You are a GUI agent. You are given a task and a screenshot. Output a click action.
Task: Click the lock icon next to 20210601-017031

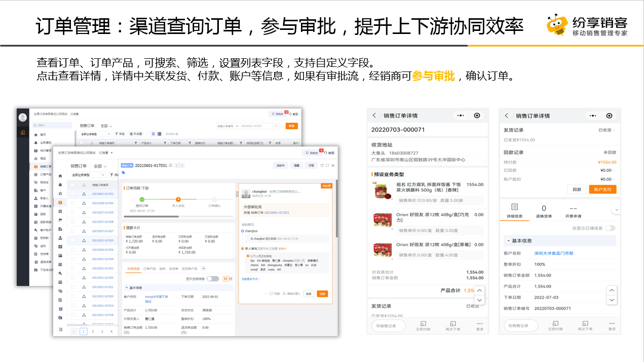click(x=170, y=165)
